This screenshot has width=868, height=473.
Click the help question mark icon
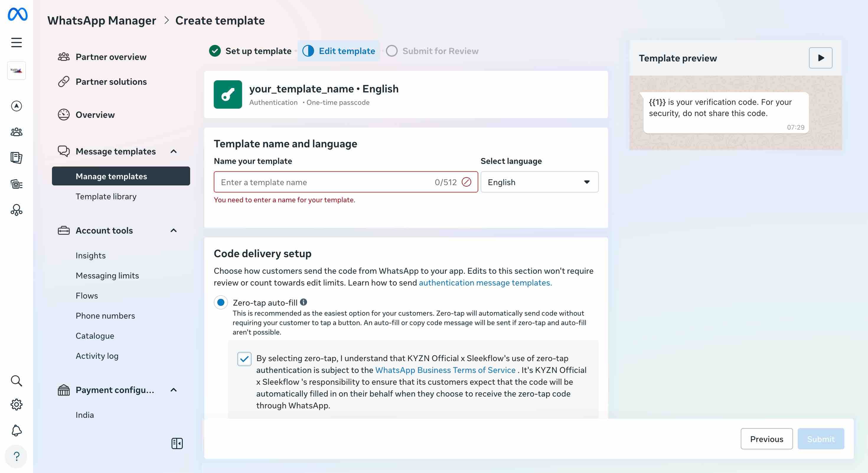click(16, 456)
